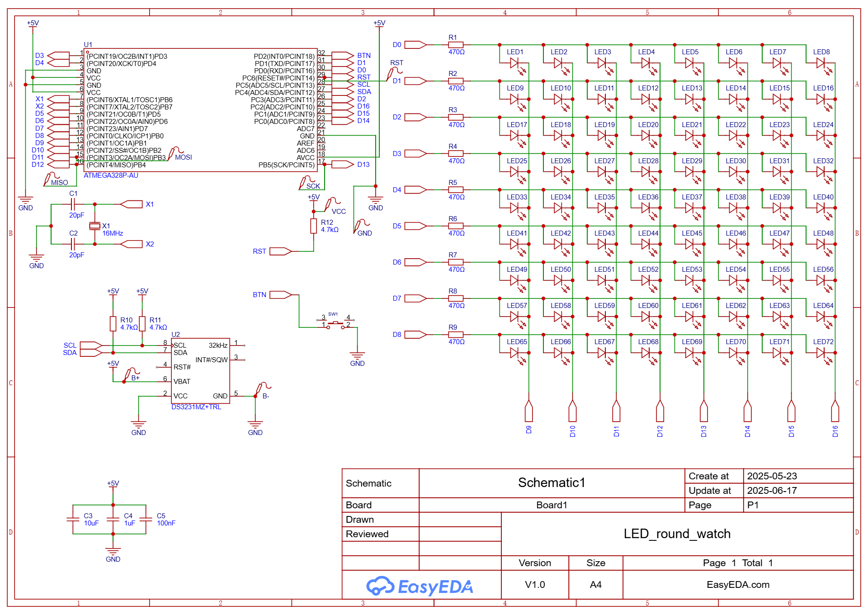Image resolution: width=868 pixels, height=615 pixels.
Task: Click the P1 page value
Action: point(753,505)
